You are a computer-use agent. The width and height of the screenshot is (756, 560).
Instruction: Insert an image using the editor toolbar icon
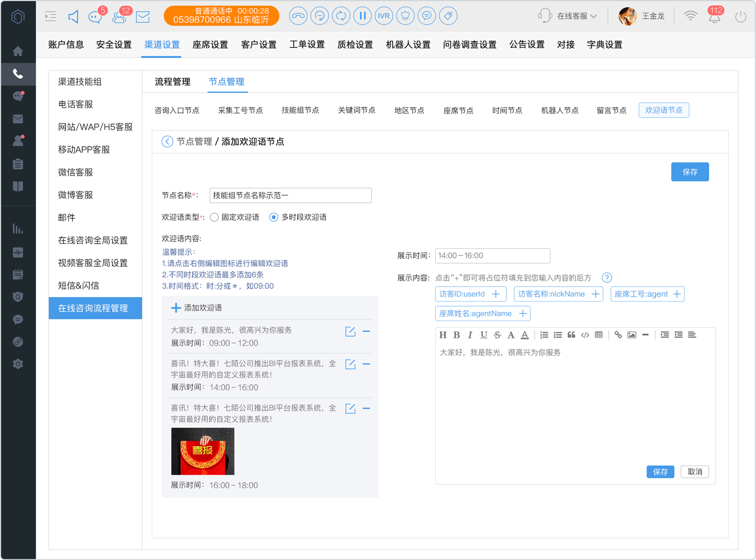[x=631, y=335]
